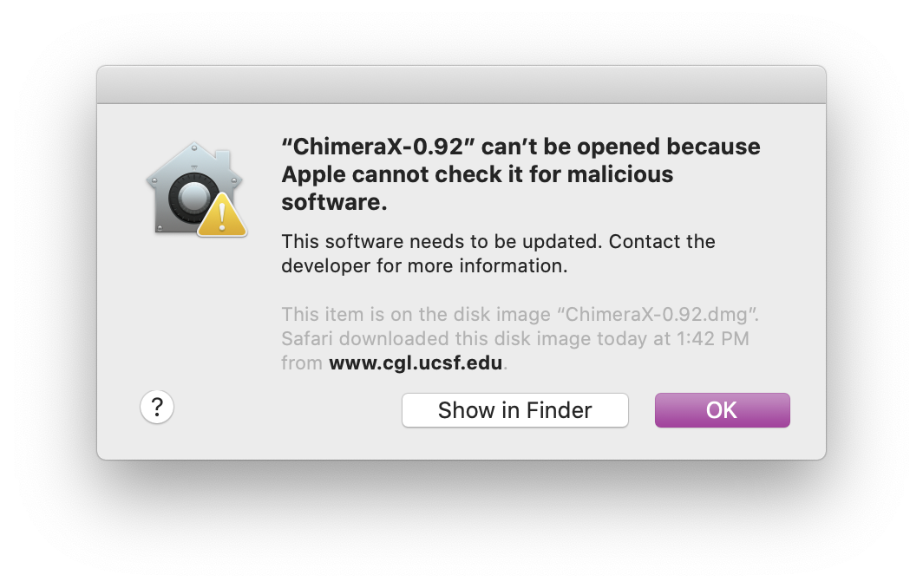Click the update advisory message text
Image resolution: width=923 pixels, height=588 pixels.
coord(497,253)
